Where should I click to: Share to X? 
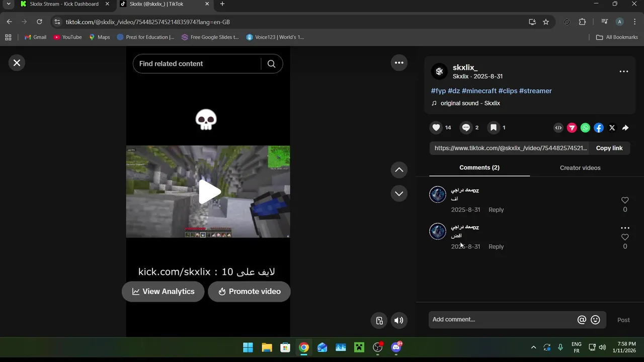click(x=612, y=128)
